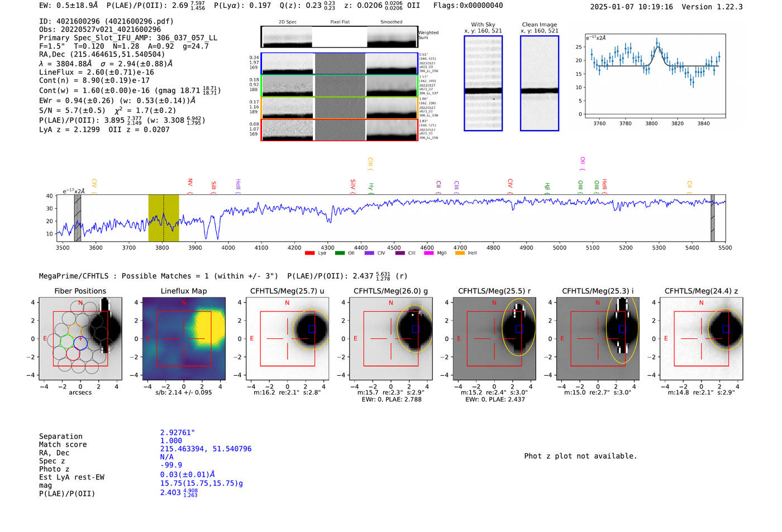Click the 'Cont(n) = 8.90(±0.19)e-17' line

click(94, 80)
